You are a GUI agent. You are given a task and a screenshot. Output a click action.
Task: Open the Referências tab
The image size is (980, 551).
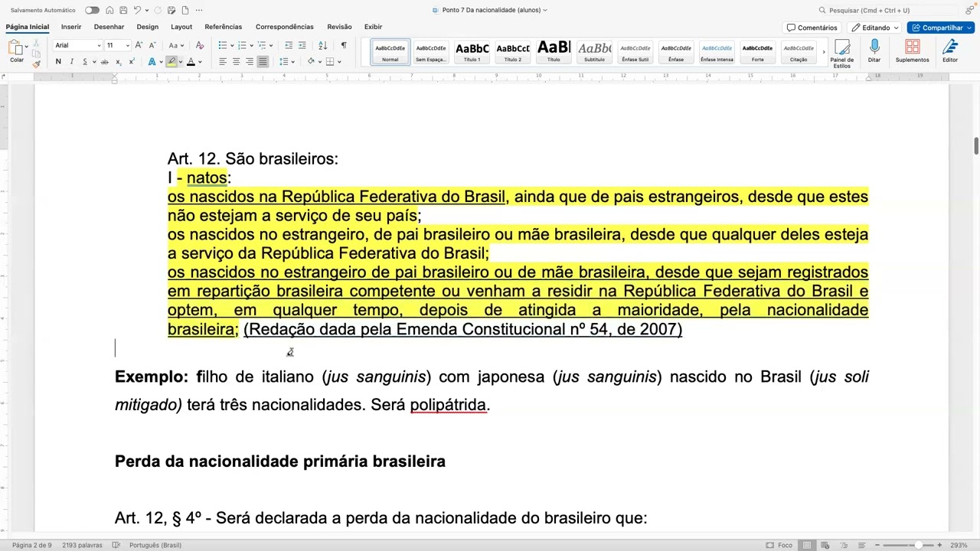223,27
